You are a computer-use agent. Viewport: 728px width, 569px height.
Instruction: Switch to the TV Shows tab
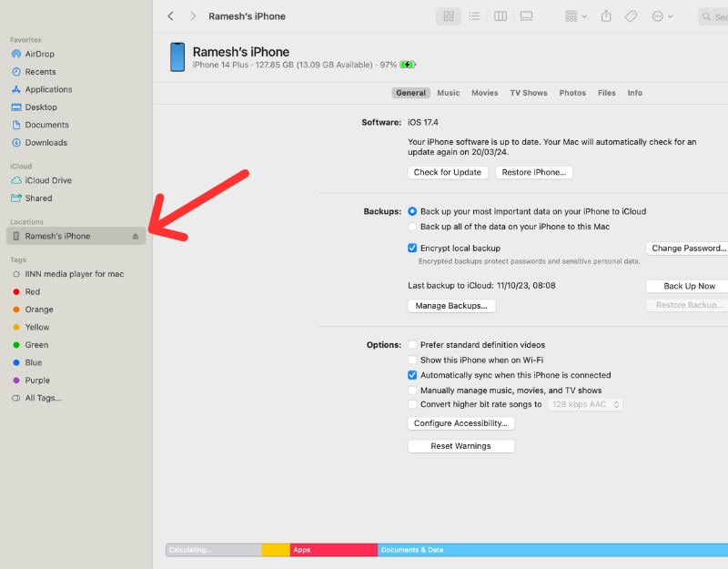pos(529,93)
